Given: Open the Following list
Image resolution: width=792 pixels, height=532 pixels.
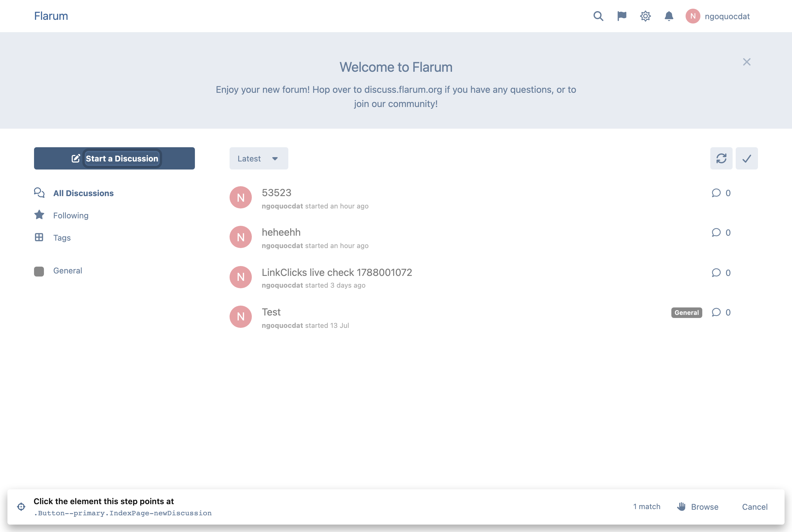Looking at the screenshot, I should [x=71, y=216].
